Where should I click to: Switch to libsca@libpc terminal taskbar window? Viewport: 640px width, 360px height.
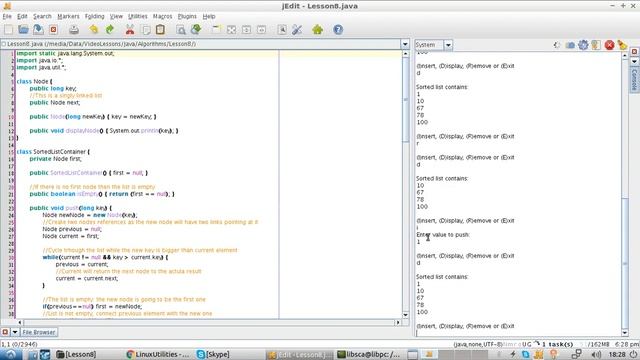pyautogui.click(x=369, y=354)
